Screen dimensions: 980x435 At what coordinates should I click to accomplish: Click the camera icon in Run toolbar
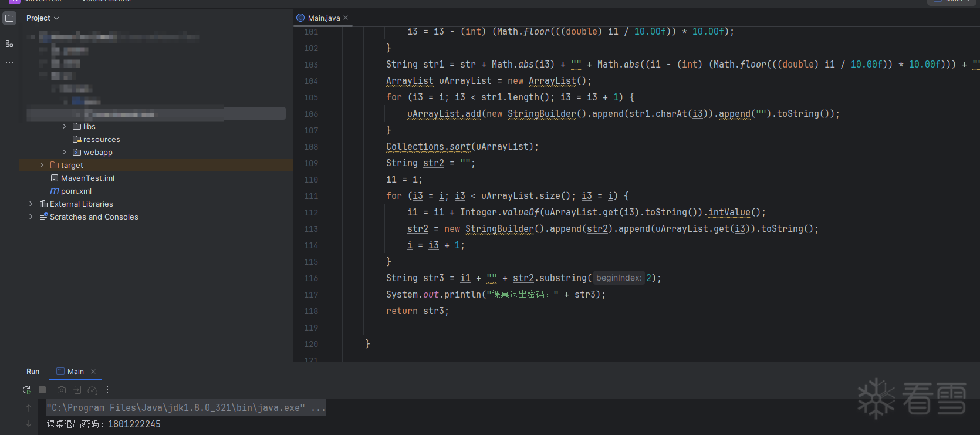pyautogui.click(x=62, y=390)
